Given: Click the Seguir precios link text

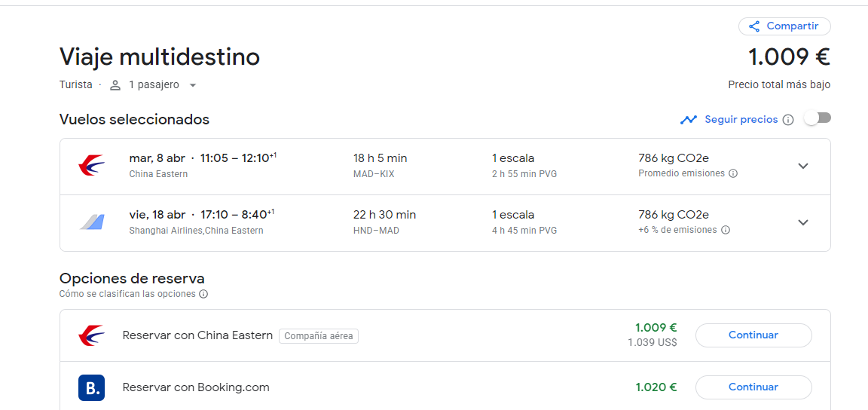Looking at the screenshot, I should [x=741, y=120].
